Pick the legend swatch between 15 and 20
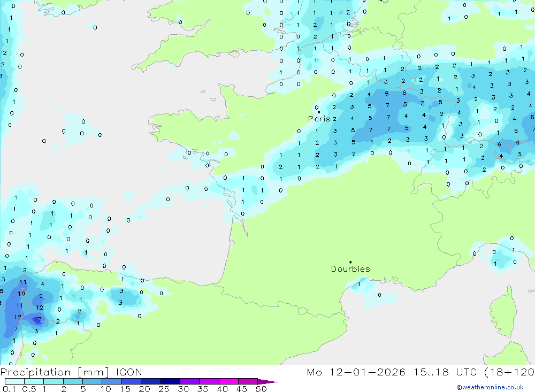The image size is (535, 392). click(x=131, y=381)
